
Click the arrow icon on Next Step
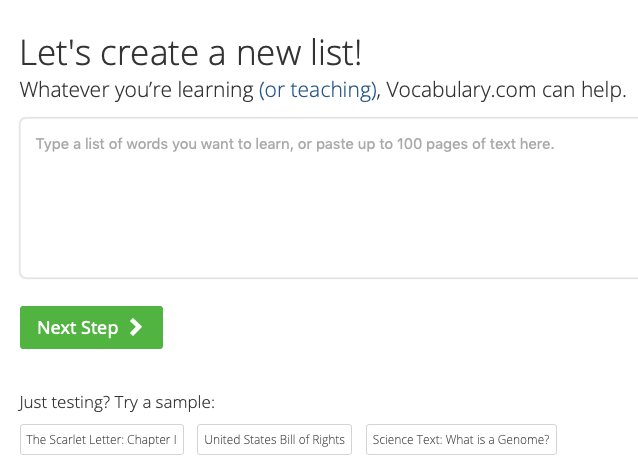(x=136, y=328)
